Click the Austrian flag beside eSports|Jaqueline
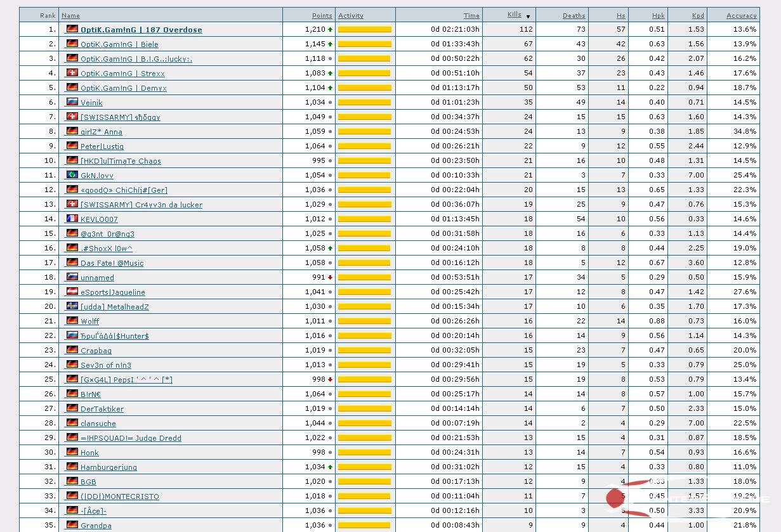This screenshot has width=781, height=532. pyautogui.click(x=72, y=292)
